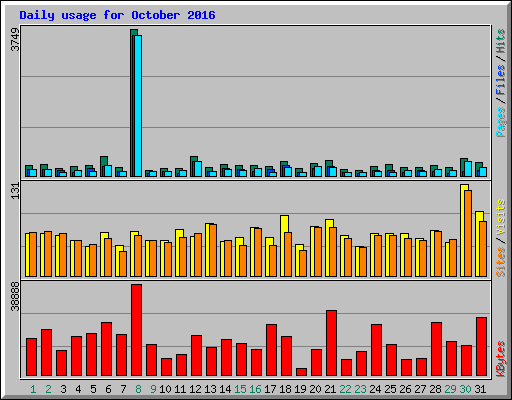Viewport: 512px width, 400px height.
Task: Click day label 6 on the axis
Action: 108,389
